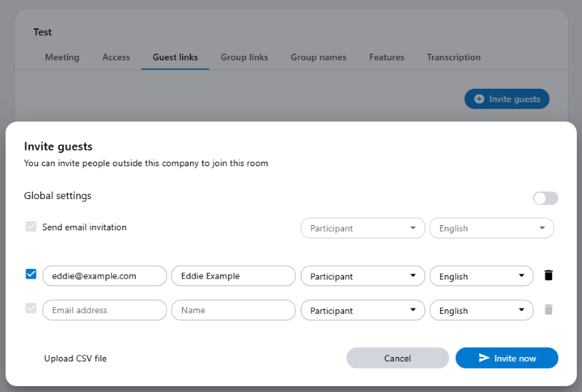Click the trash icon on the empty row
This screenshot has height=392, width=582.
[548, 309]
